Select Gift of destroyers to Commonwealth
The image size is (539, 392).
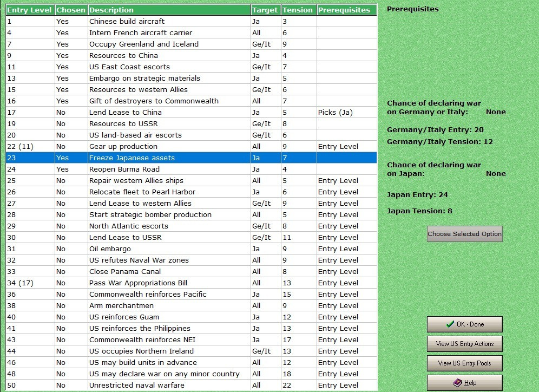pyautogui.click(x=191, y=101)
